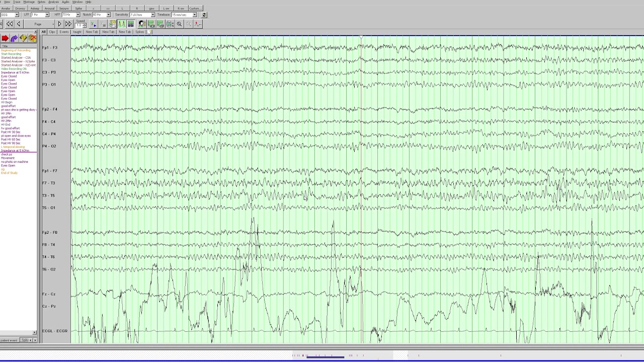Open the Trace menu

[17, 2]
